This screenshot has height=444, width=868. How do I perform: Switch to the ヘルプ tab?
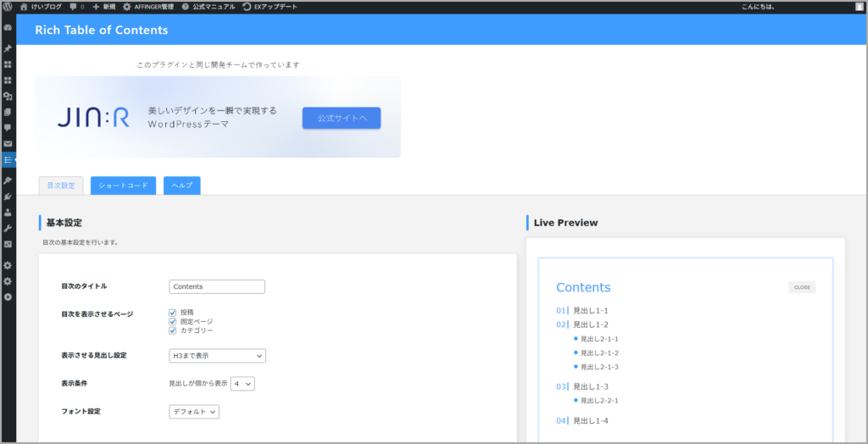181,186
